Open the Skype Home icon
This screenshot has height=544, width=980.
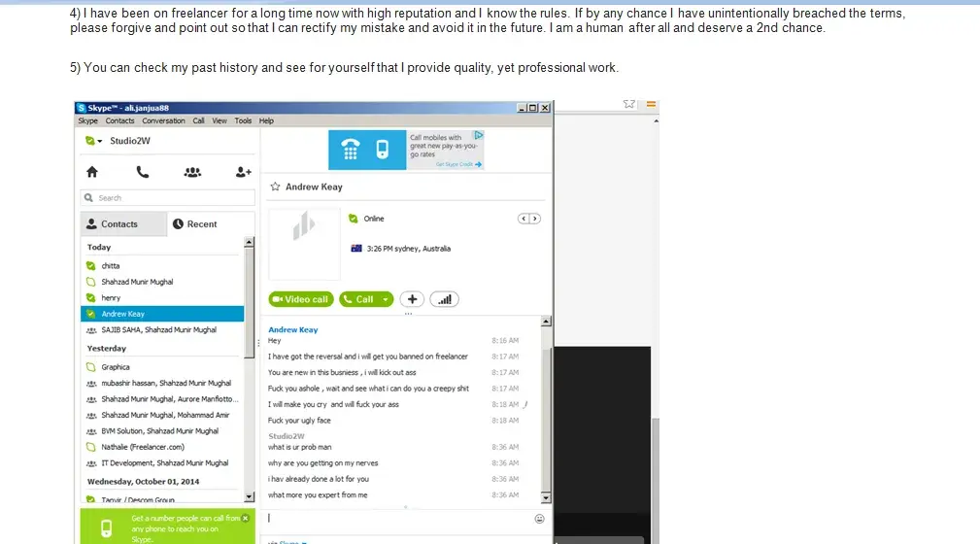pyautogui.click(x=92, y=172)
